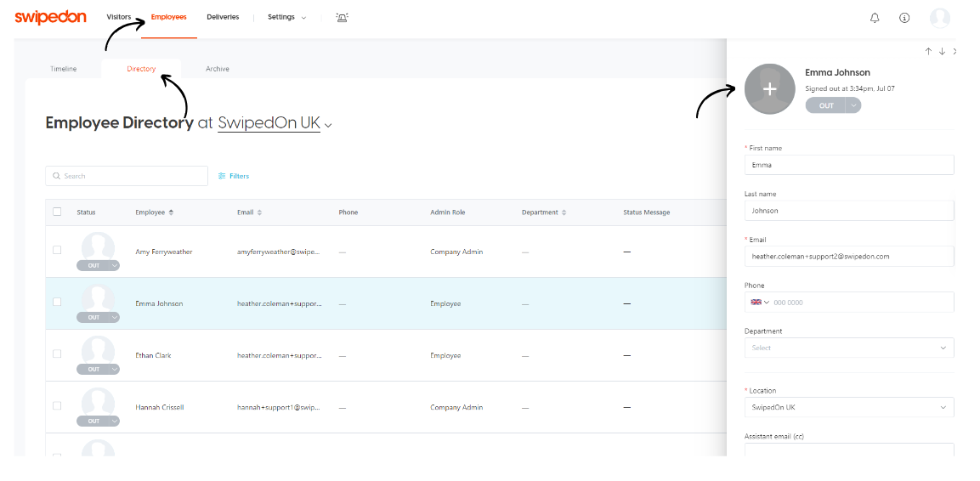Toggle Emma Johnson's OUT status button
980x481 pixels.
click(826, 105)
